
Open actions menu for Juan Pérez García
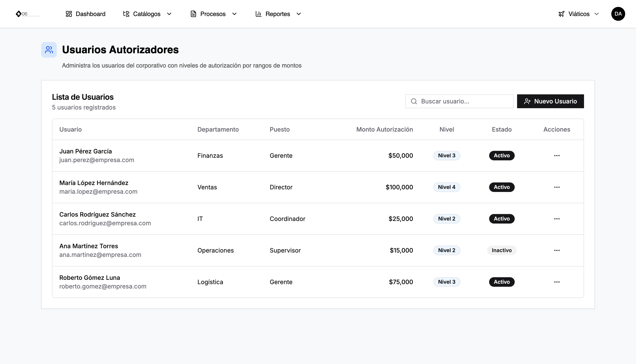tap(557, 156)
